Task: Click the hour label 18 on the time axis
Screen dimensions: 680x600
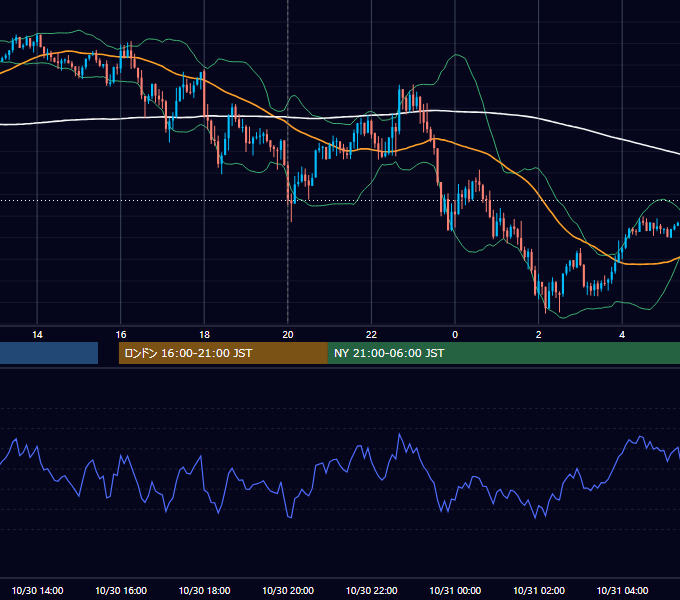Action: [x=204, y=335]
